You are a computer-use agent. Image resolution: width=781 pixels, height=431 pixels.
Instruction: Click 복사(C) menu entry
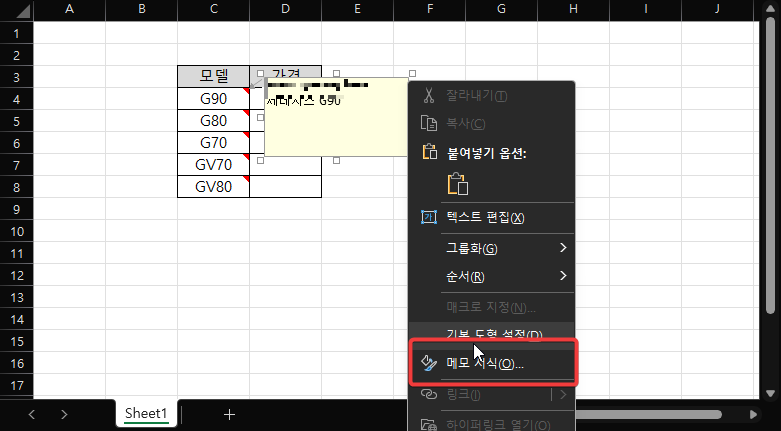click(x=491, y=123)
